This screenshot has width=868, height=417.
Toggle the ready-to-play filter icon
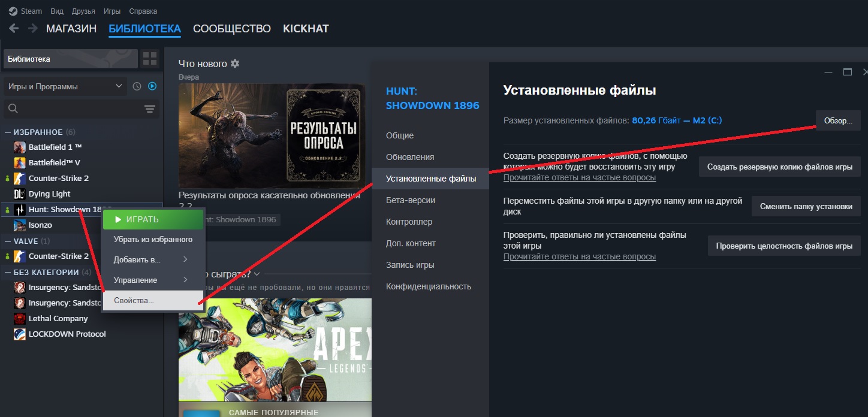pos(152,86)
